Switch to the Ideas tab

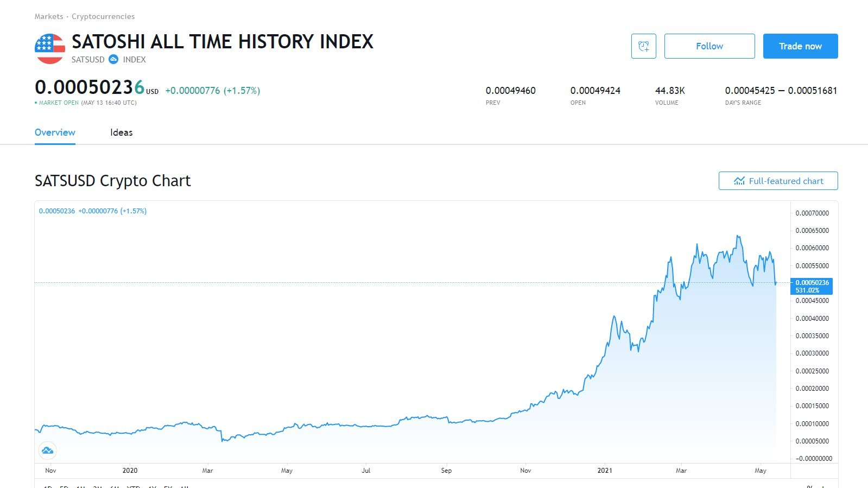pos(121,132)
